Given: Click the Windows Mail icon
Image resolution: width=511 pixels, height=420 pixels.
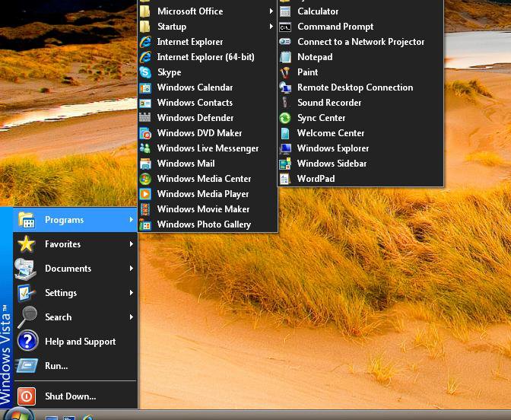Looking at the screenshot, I should click(145, 164).
